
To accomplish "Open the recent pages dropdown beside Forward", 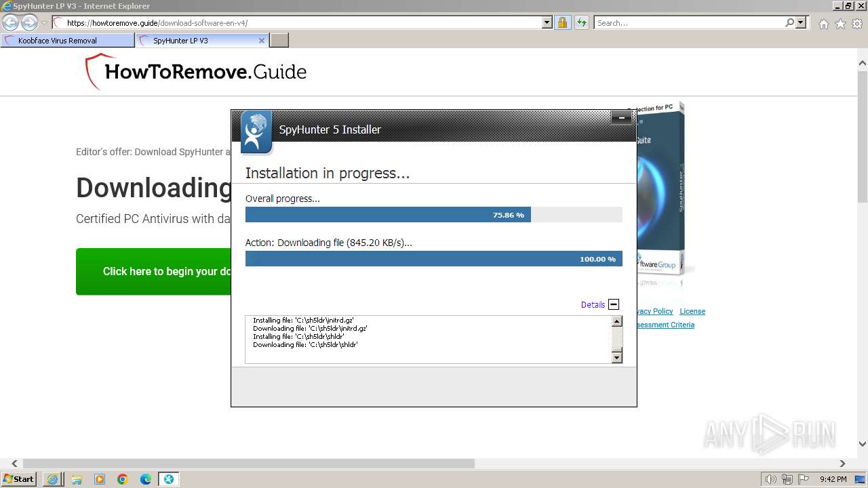I will pyautogui.click(x=44, y=23).
